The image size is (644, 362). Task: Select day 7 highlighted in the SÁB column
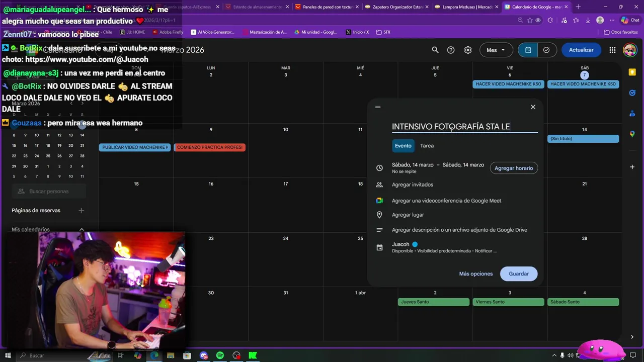pyautogui.click(x=584, y=75)
